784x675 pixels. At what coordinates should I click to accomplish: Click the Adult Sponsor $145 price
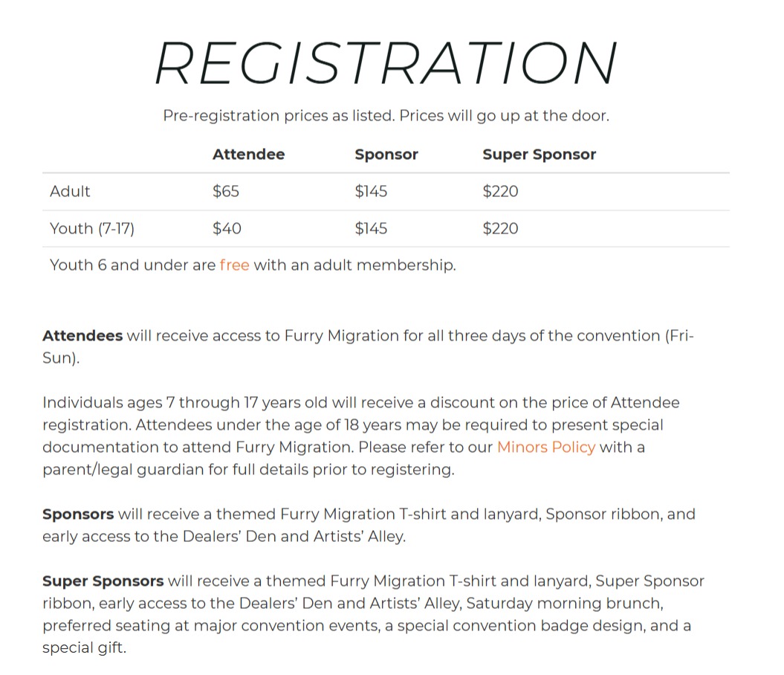point(371,191)
